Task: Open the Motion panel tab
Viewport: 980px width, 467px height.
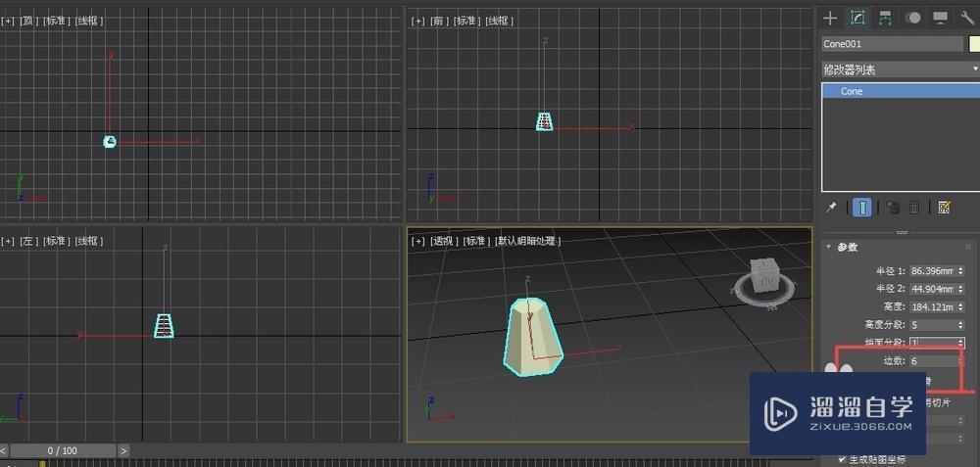Action: [x=912, y=18]
